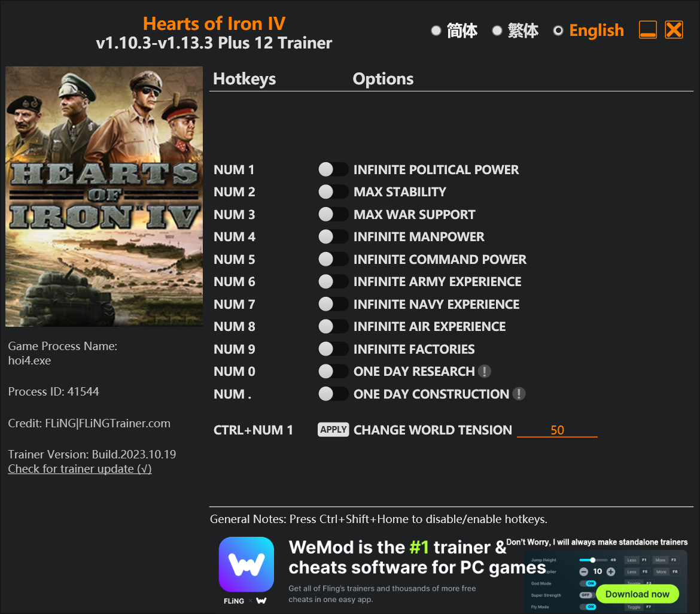Click the plus icon in WeMod ad
Image resolution: width=700 pixels, height=614 pixels.
click(x=611, y=572)
